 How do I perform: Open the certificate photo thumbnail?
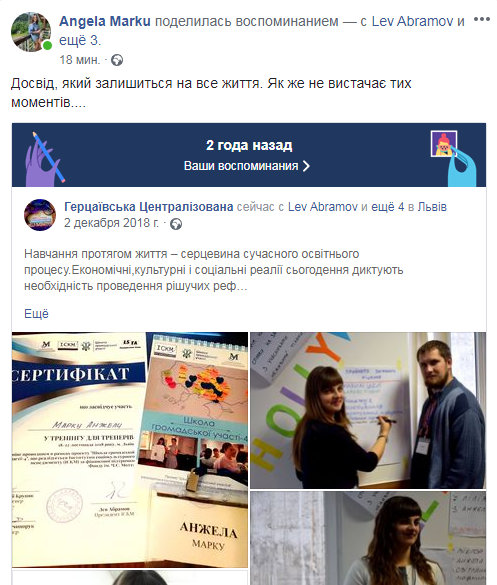pos(130,450)
